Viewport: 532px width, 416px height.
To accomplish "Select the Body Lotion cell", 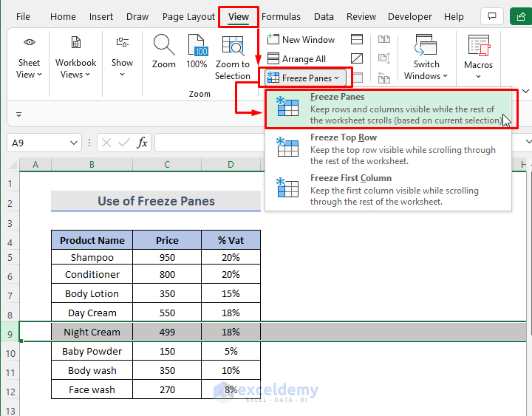I will (x=92, y=293).
